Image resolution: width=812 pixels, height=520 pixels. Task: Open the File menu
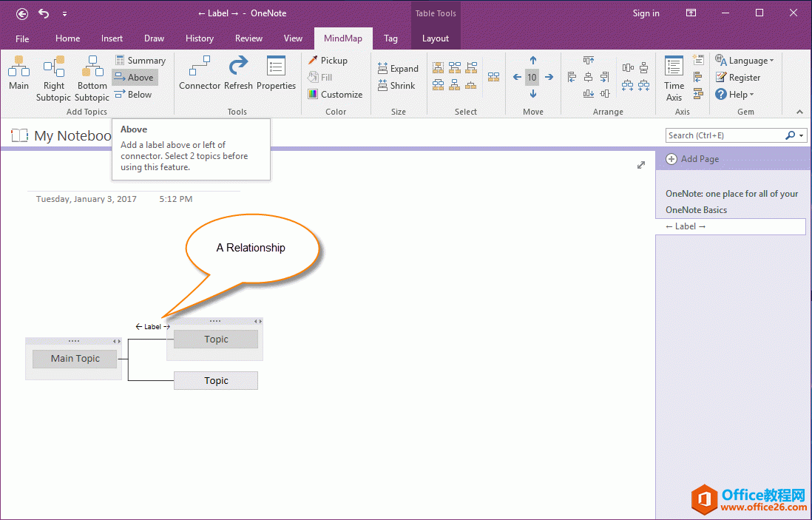point(22,38)
